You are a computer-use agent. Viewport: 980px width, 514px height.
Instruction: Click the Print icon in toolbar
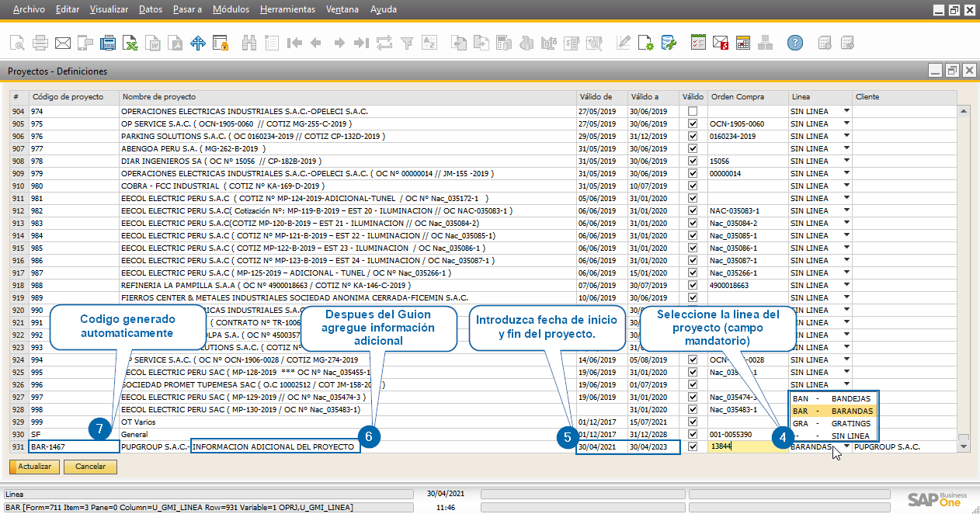click(x=40, y=43)
